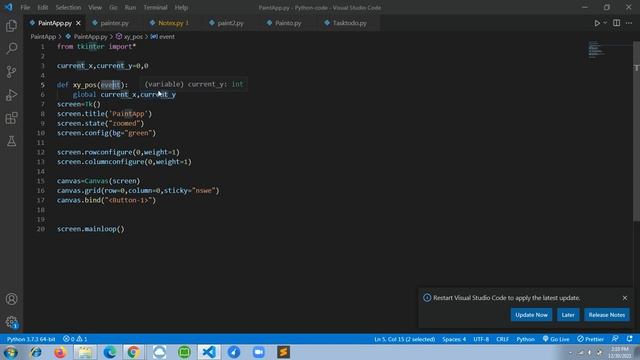Open the editor More Actions ellipsis
The height and width of the screenshot is (360, 640).
[629, 23]
